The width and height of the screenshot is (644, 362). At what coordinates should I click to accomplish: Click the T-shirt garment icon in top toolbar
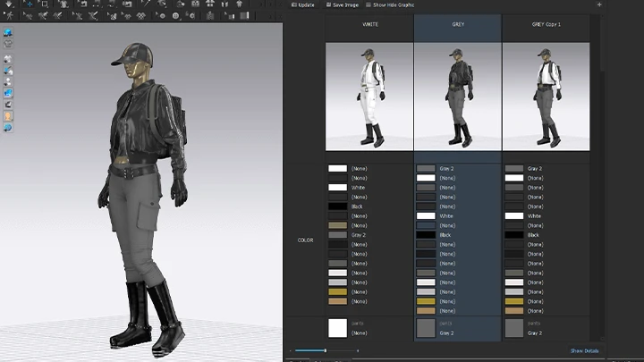(64, 4)
